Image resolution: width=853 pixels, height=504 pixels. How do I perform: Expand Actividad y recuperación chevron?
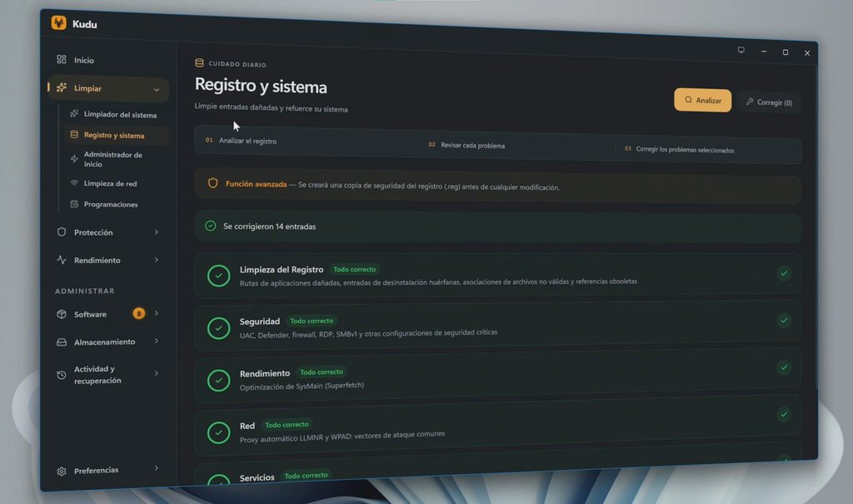(x=156, y=373)
